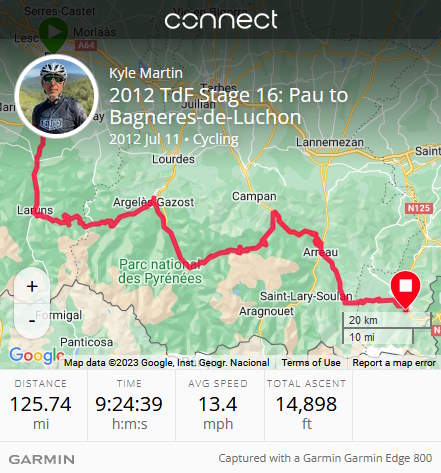Zoom in the map with plus button
The height and width of the screenshot is (473, 441).
pos(32,287)
